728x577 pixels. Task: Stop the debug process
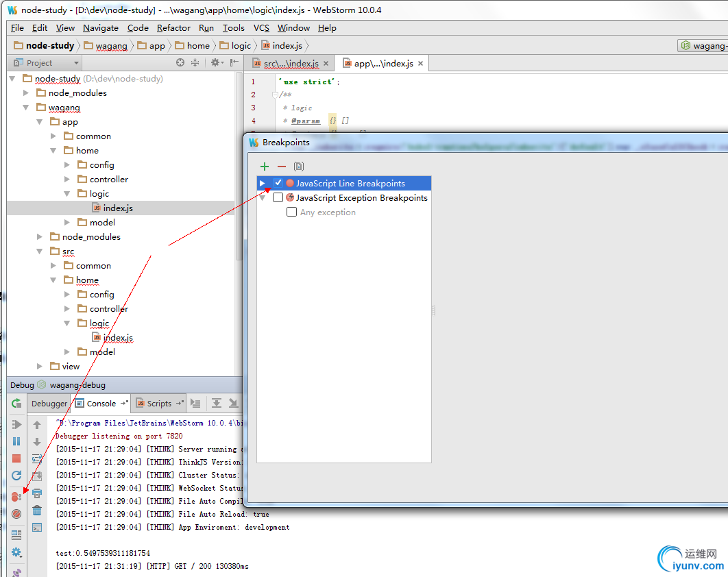click(x=16, y=458)
